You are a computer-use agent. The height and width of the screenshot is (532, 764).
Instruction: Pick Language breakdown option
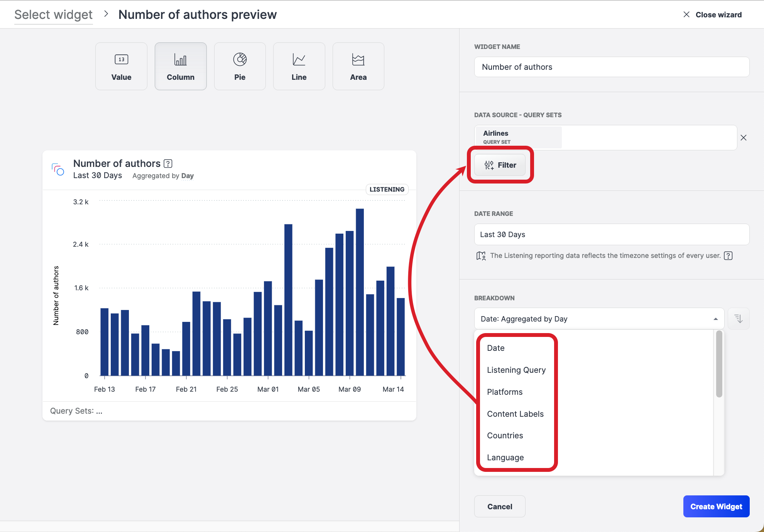pos(505,458)
